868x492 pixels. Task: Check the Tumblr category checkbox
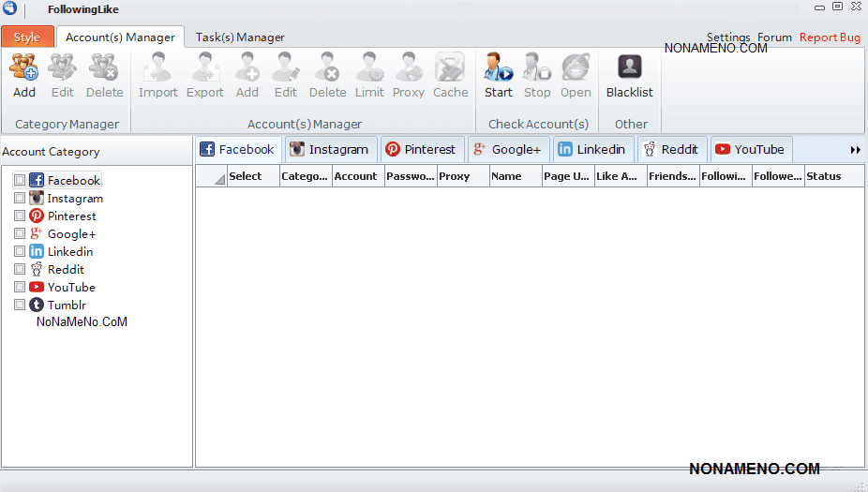(20, 306)
